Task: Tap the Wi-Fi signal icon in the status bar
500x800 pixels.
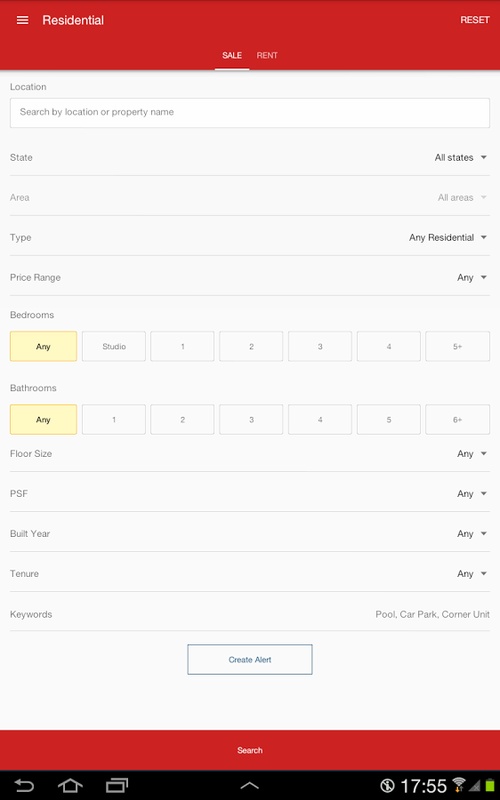Action: (458, 785)
